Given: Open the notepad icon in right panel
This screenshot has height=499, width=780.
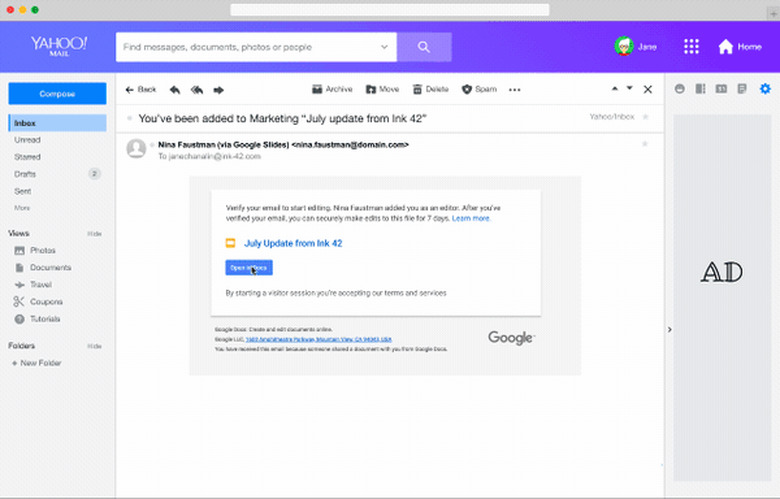Looking at the screenshot, I should (742, 89).
